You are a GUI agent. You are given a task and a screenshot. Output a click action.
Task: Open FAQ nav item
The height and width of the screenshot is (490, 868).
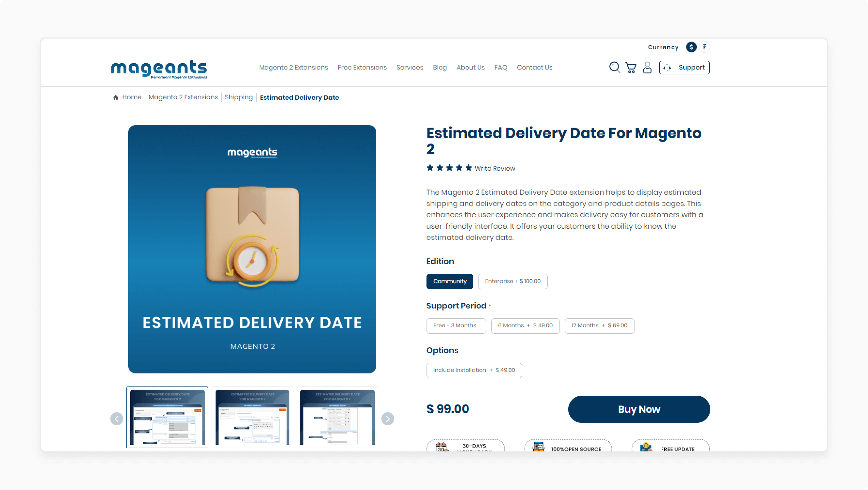click(500, 67)
